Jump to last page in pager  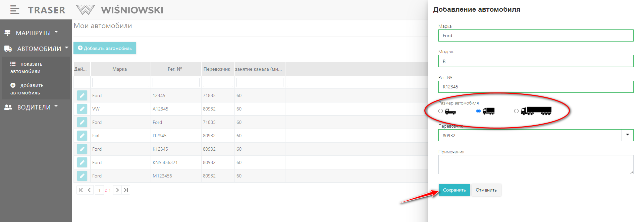point(126,190)
